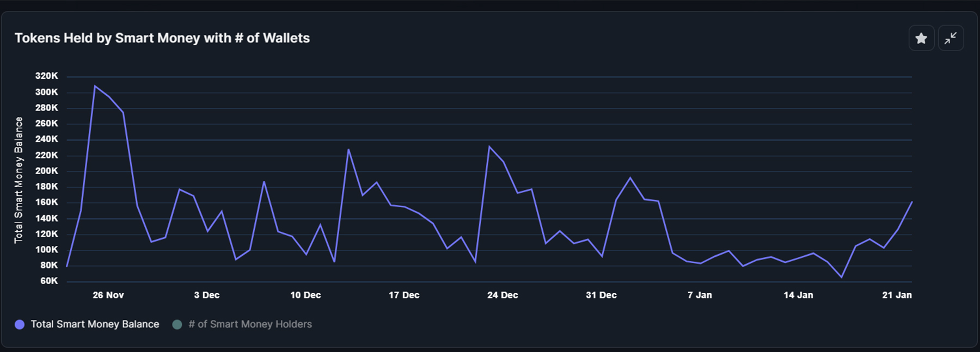Click the green Smart Money Holders legend dot
Viewport: 980px width, 352px height.
point(177,324)
